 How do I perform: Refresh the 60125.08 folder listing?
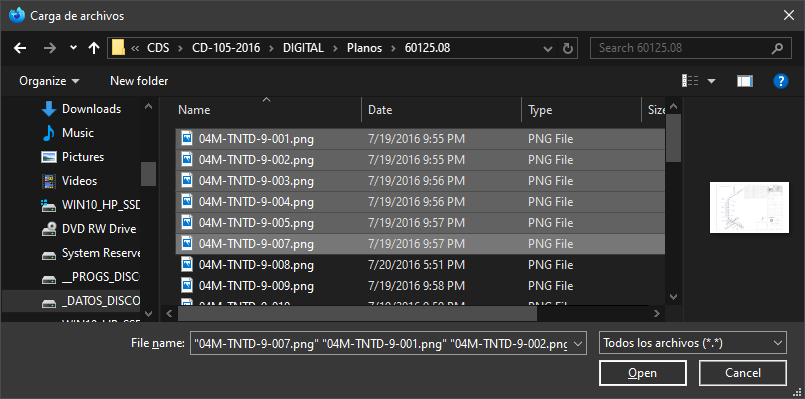(x=567, y=48)
